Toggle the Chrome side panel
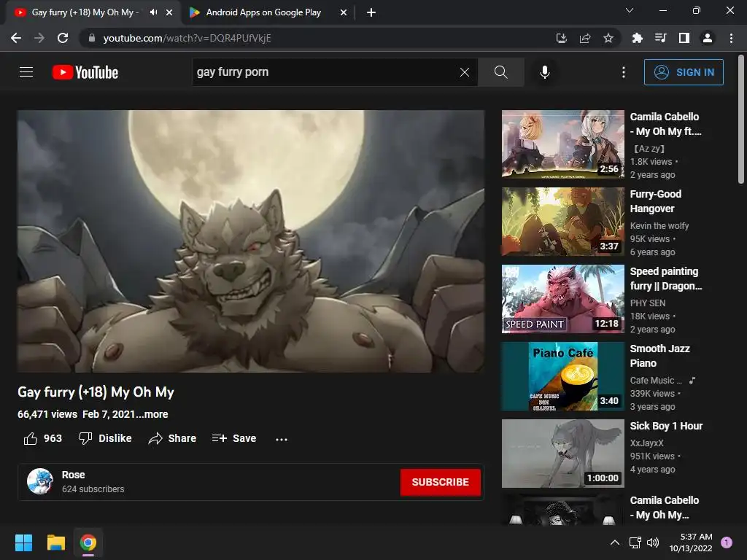Screen dimensions: 747x560 [684, 38]
